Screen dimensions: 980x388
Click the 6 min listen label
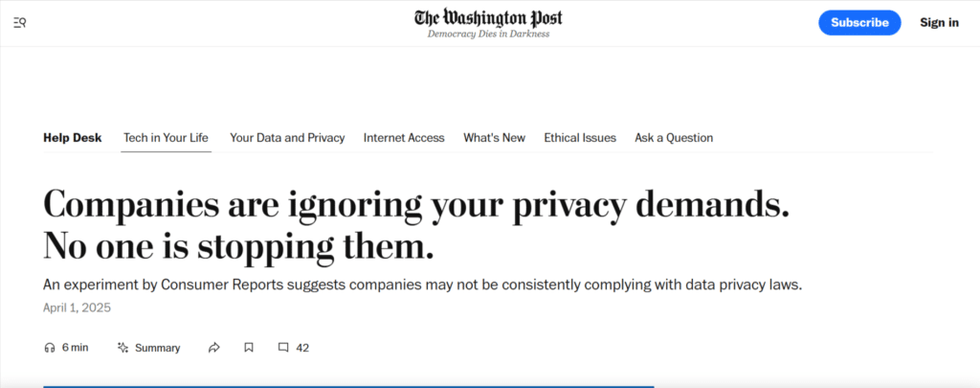click(75, 348)
